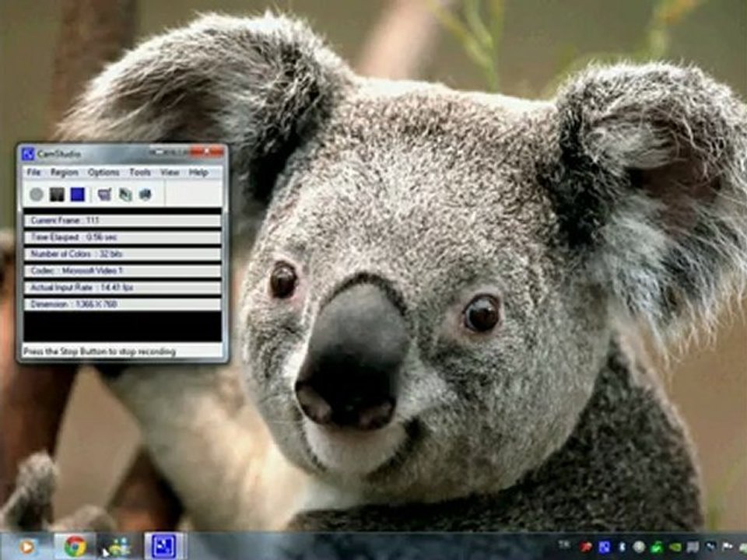Click the grayed Record button in CamStudio
The width and height of the screenshot is (747, 560).
[37, 194]
